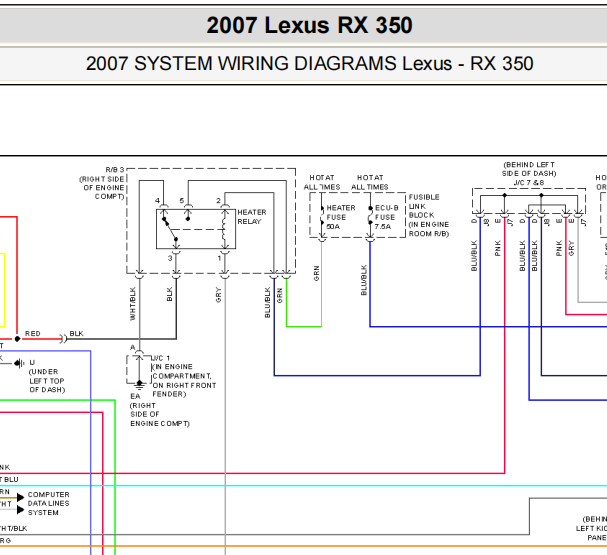
Task: Click the 'EA' ground point label
Action: (135, 396)
